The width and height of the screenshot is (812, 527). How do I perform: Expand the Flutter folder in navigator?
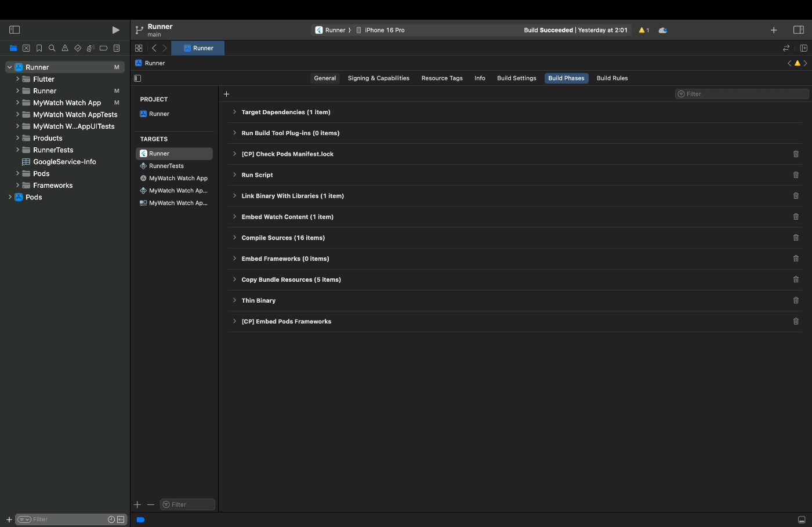(x=17, y=79)
